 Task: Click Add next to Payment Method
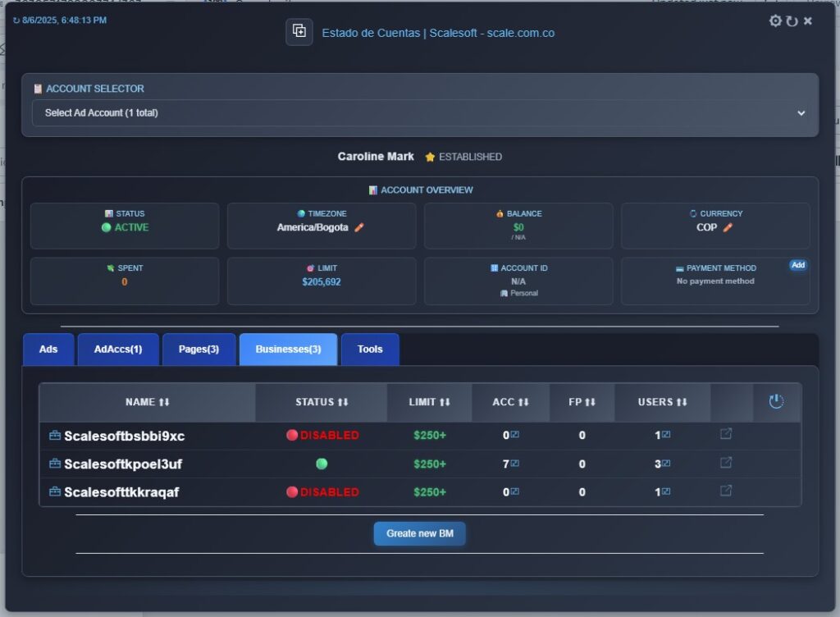tap(800, 265)
